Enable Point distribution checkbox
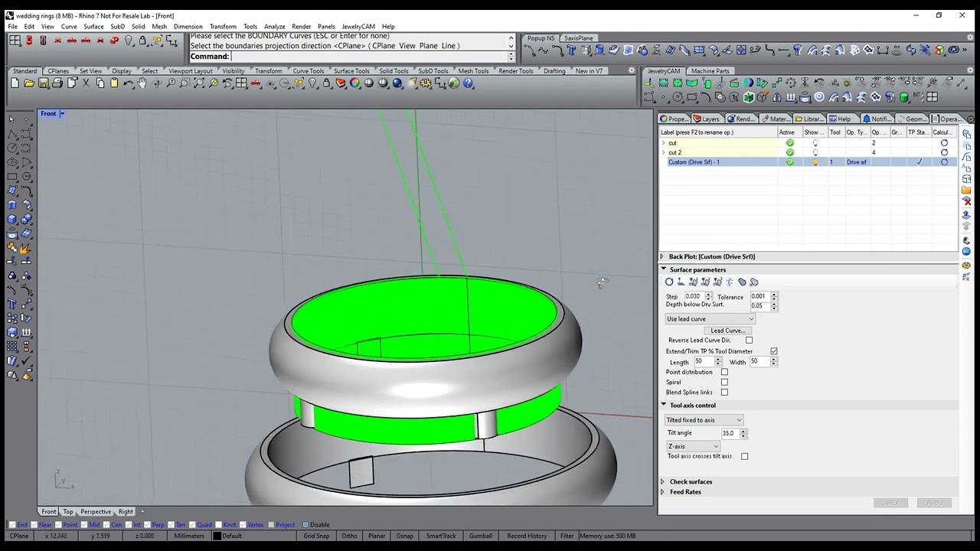Viewport: 980px width, 551px height. pyautogui.click(x=724, y=372)
